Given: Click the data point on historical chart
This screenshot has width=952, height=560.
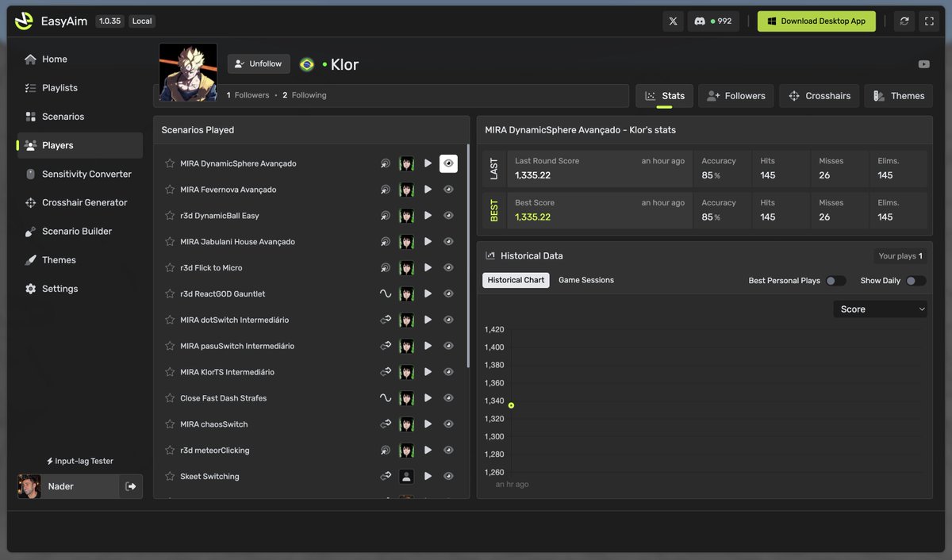Looking at the screenshot, I should pos(511,405).
